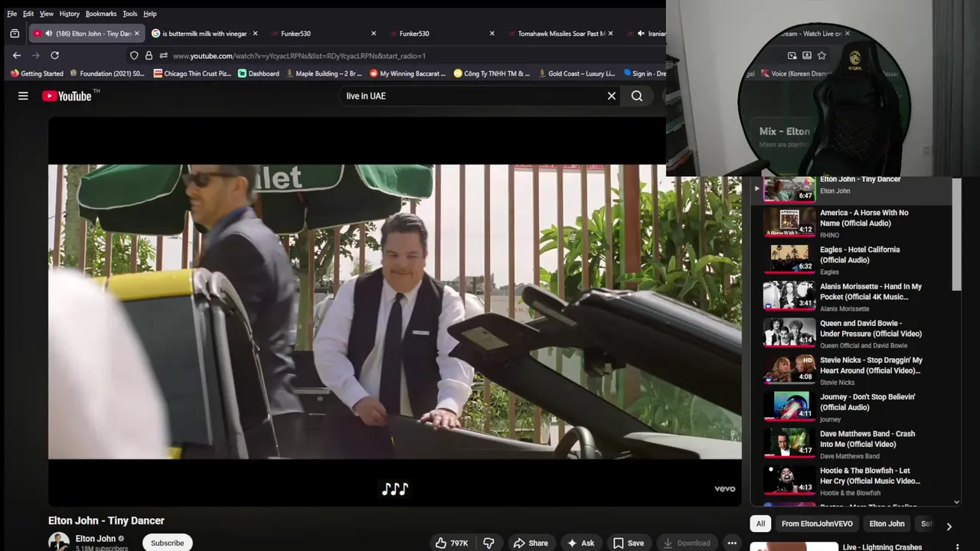
Task: Open the YouTube hamburger guide menu
Action: tap(23, 96)
